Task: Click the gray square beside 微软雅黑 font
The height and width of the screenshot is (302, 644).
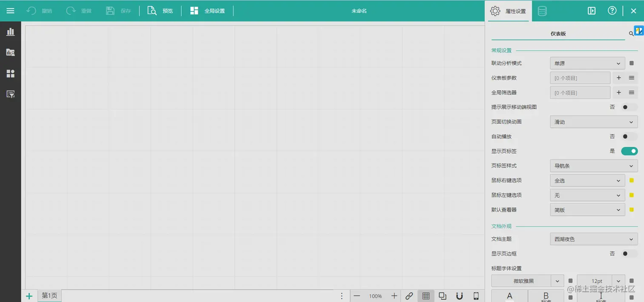Action: pyautogui.click(x=571, y=281)
